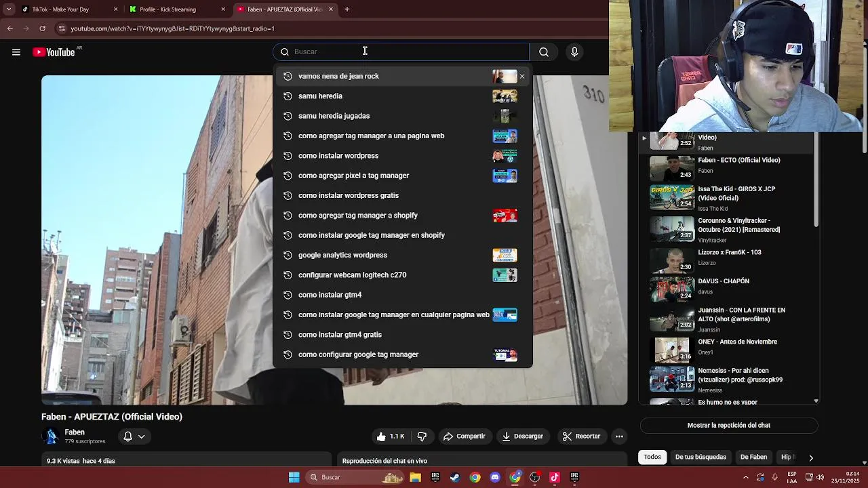
Task: Open notification bell dropdown for Faben channel
Action: coord(134,436)
